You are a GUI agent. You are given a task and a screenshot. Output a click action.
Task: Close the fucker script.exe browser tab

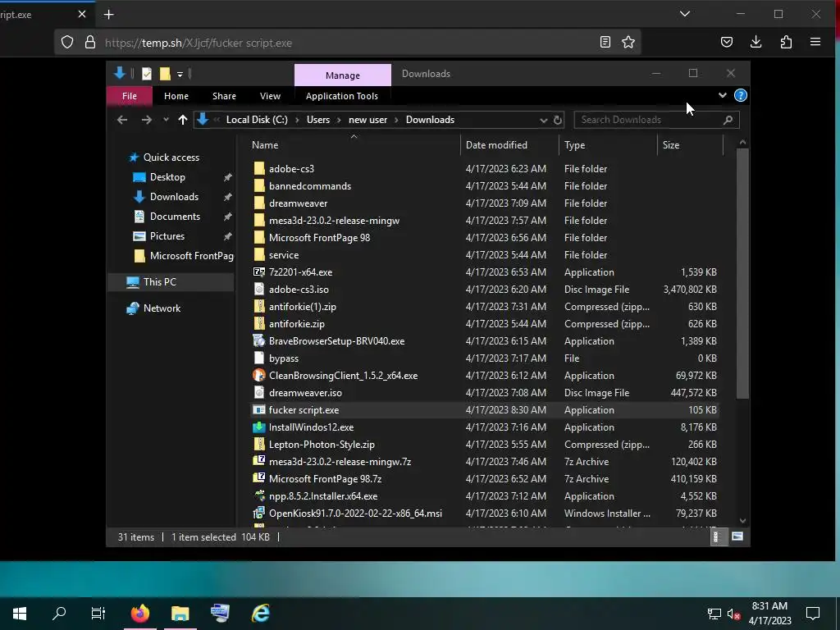82,14
